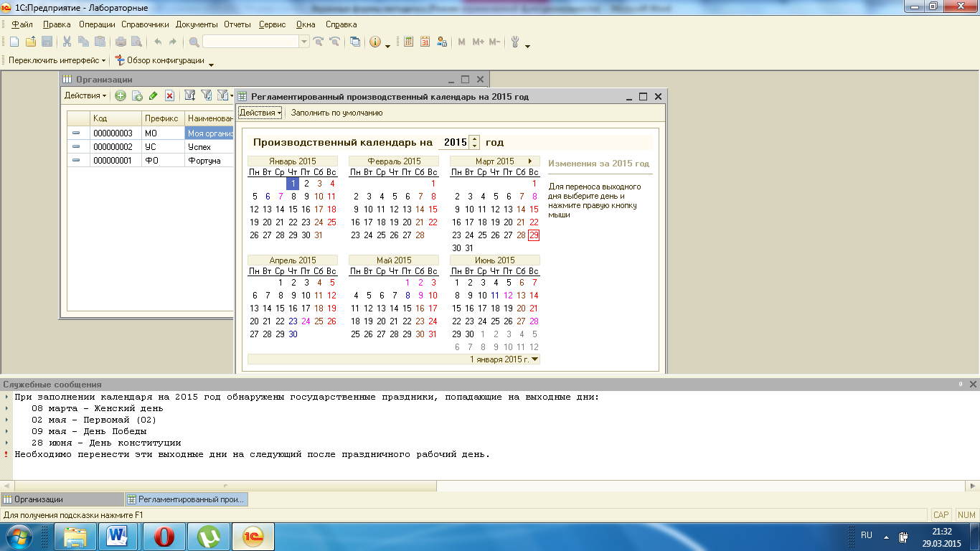
Task: Click the Март 2015 next arrow
Action: [x=530, y=161]
